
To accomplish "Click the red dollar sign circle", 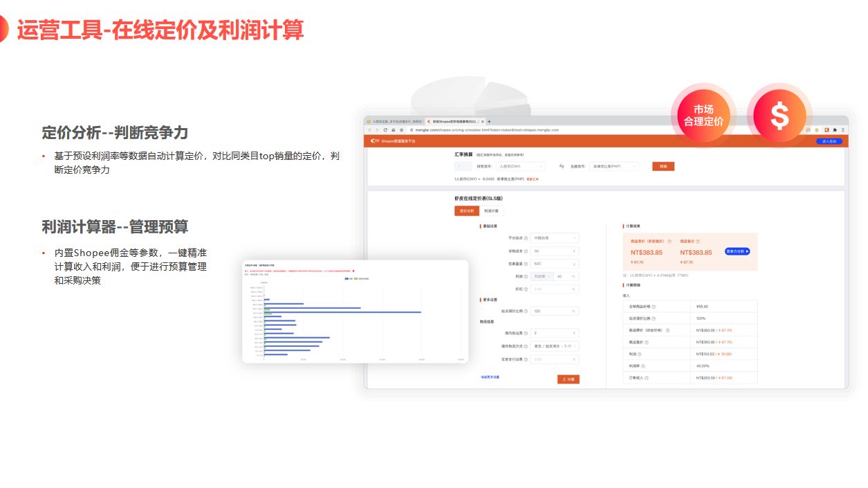I will [x=779, y=116].
